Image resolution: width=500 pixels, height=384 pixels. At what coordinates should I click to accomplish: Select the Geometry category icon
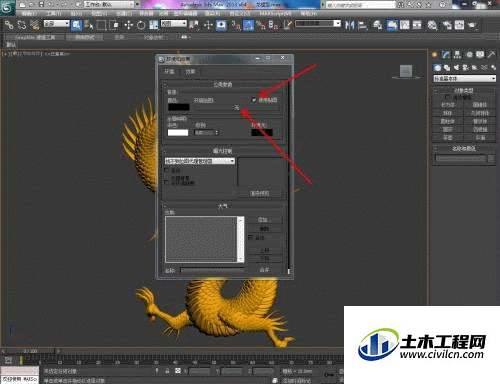click(437, 68)
